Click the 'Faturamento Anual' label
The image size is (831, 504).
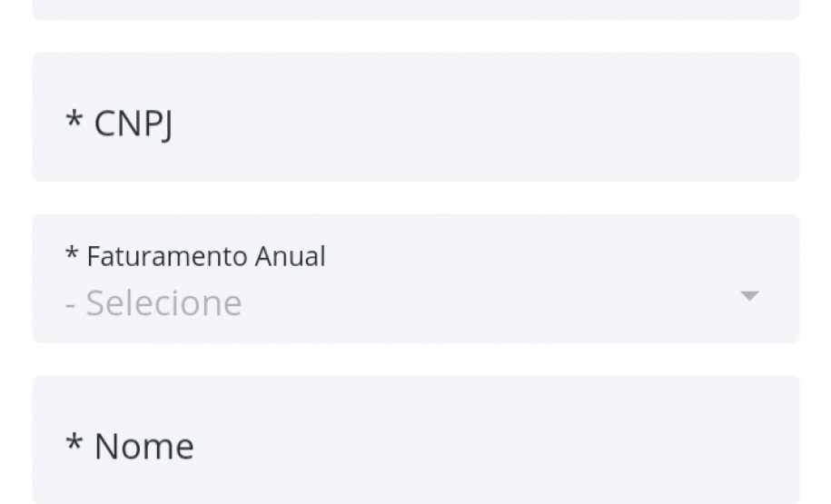205,256
